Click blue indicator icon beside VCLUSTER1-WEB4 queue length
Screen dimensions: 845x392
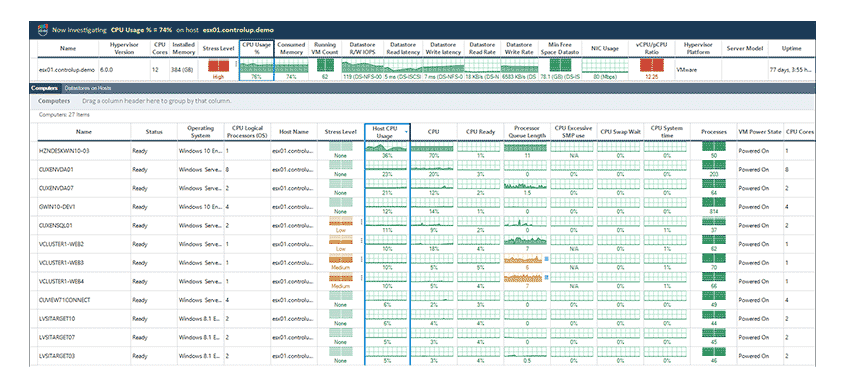547,277
